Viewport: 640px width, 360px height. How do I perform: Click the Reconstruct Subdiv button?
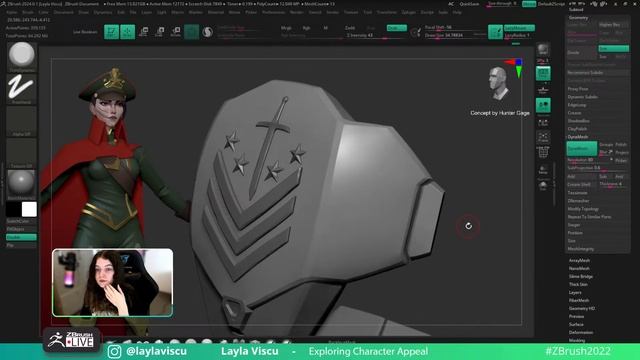[x=598, y=73]
